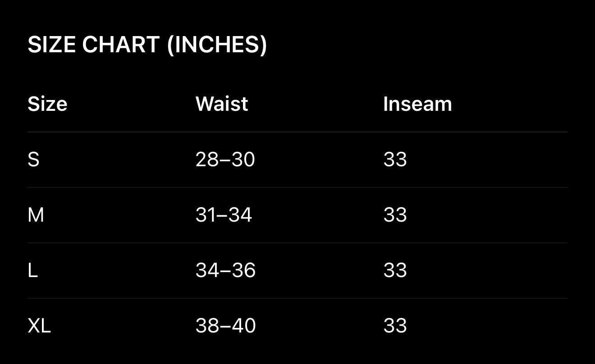The height and width of the screenshot is (364, 595).
Task: Click the divider between S and M rows
Action: 297,187
